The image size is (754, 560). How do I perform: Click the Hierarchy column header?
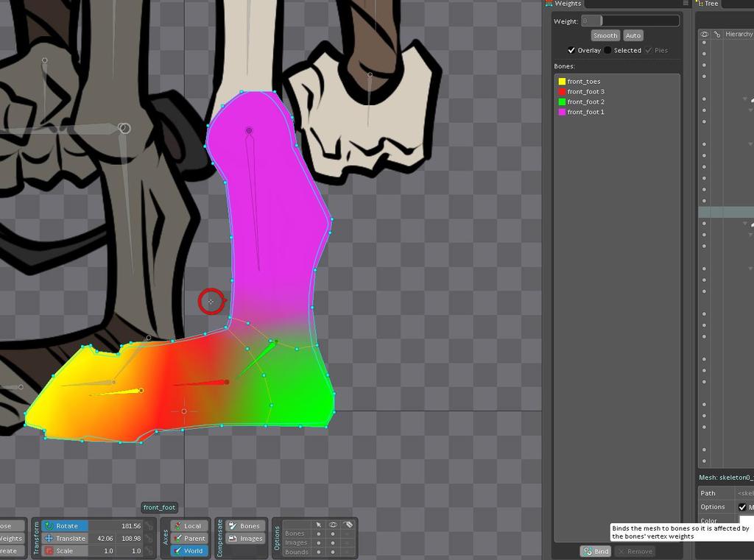click(739, 34)
